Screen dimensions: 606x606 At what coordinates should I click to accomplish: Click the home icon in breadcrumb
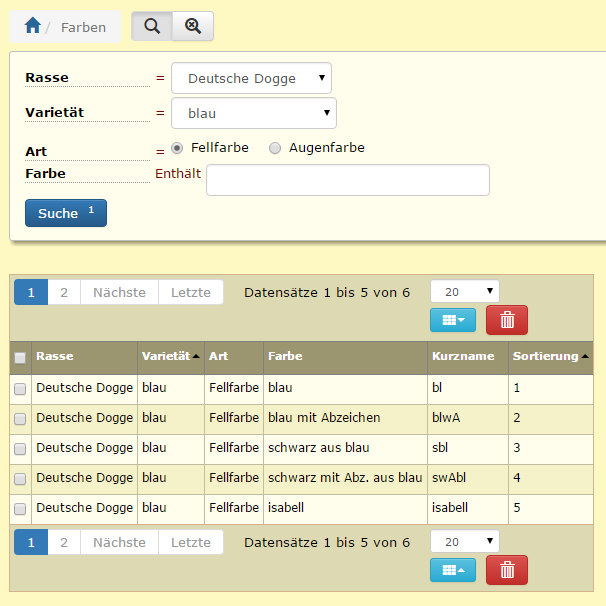point(33,27)
